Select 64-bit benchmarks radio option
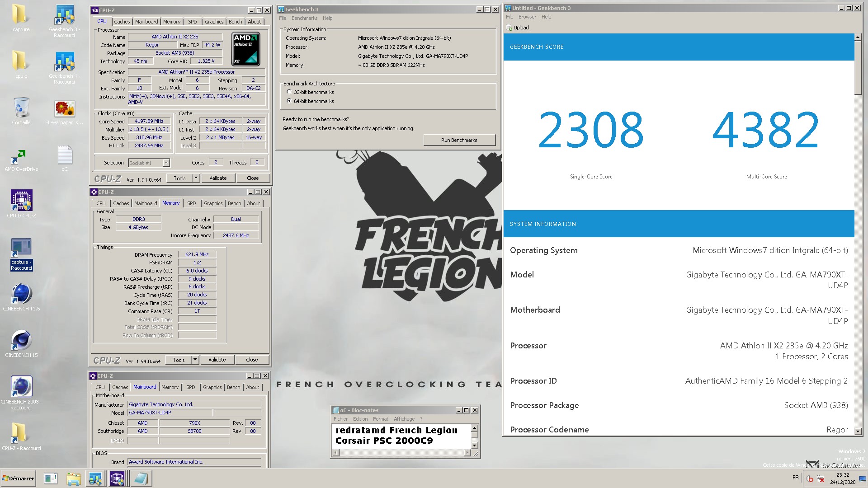Viewport: 868px width, 488px height. coord(289,101)
